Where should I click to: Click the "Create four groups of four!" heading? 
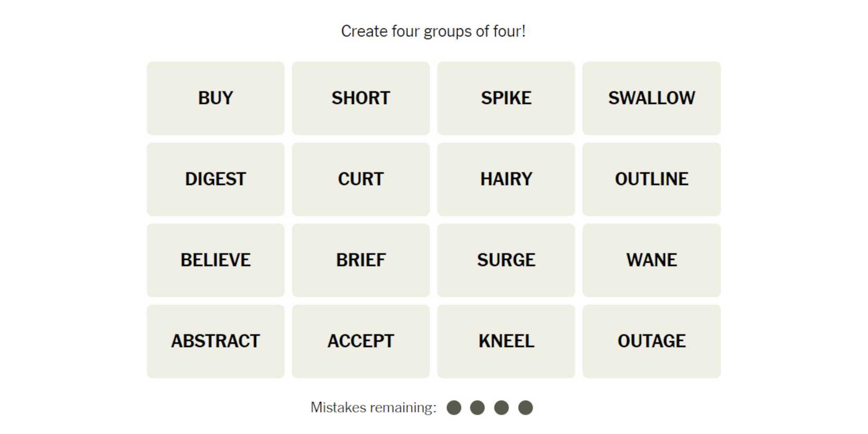pos(433,32)
